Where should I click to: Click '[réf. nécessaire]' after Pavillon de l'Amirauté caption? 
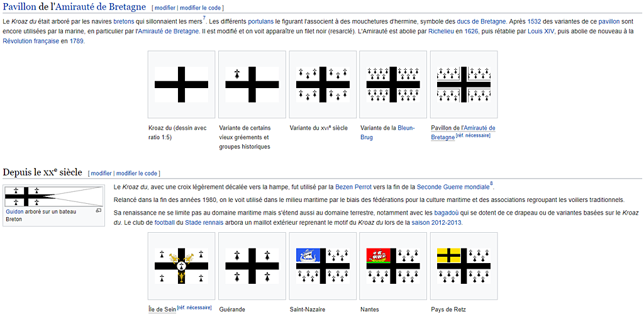pos(473,136)
